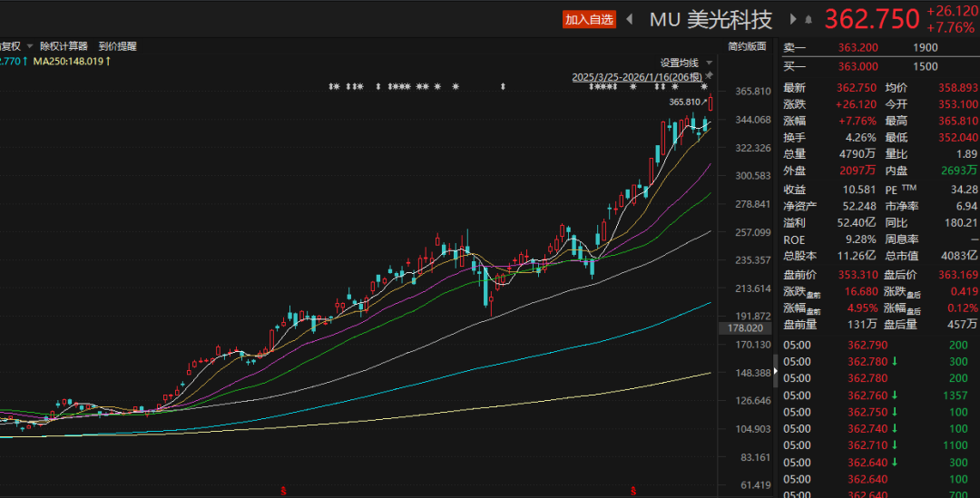Click the price alert bell icon

click(808, 19)
